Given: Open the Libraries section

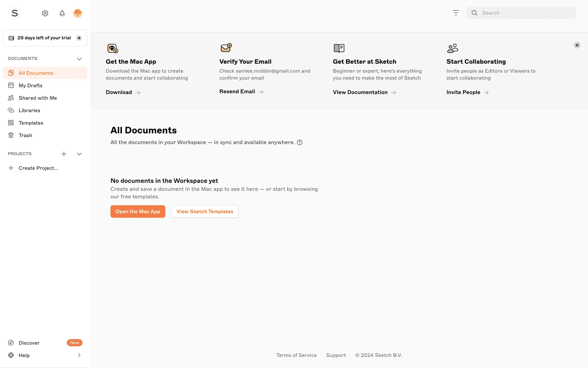Looking at the screenshot, I should 29,110.
